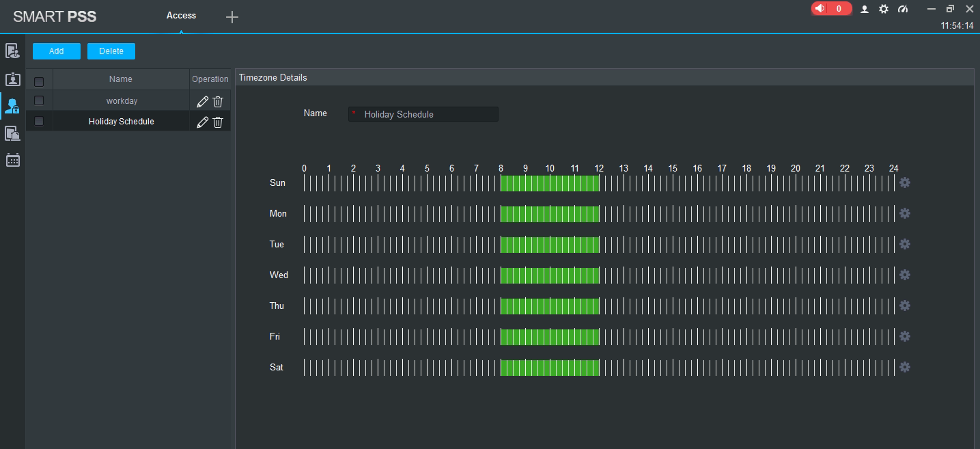Viewport: 980px width, 449px height.
Task: Open system settings gear in title bar
Action: [884, 9]
